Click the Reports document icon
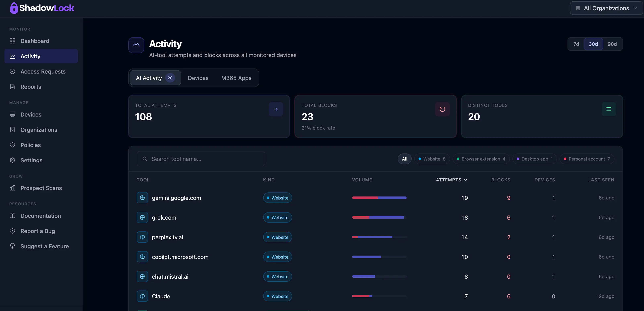This screenshot has width=644, height=311. click(x=12, y=87)
